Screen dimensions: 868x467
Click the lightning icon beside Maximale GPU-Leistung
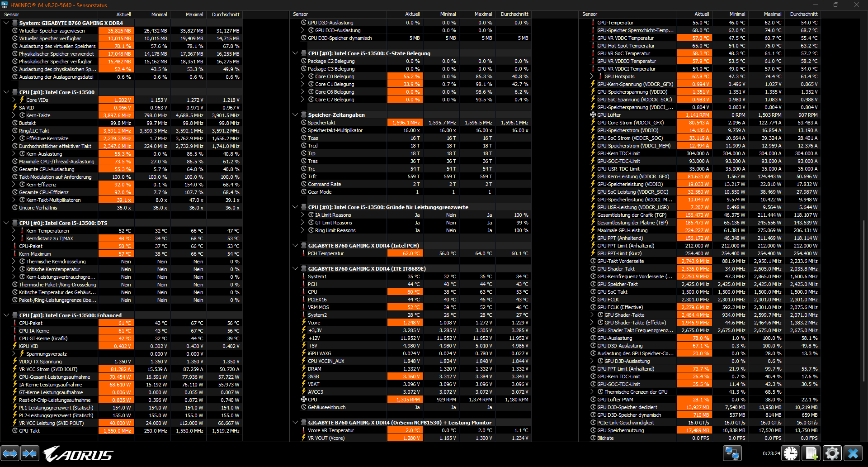tap(593, 230)
